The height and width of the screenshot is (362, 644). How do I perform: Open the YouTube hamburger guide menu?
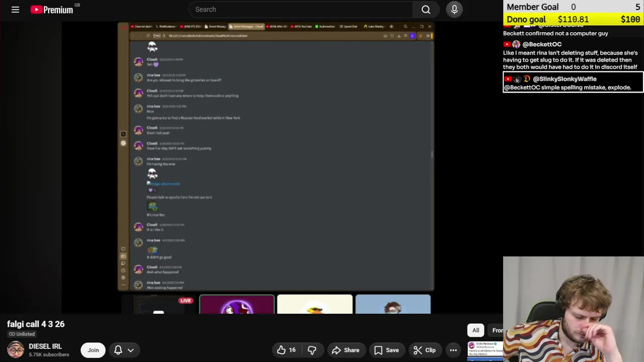click(15, 10)
